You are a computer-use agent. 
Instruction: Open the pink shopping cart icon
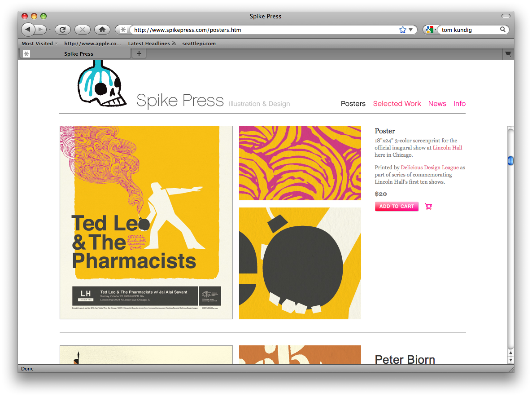click(428, 207)
